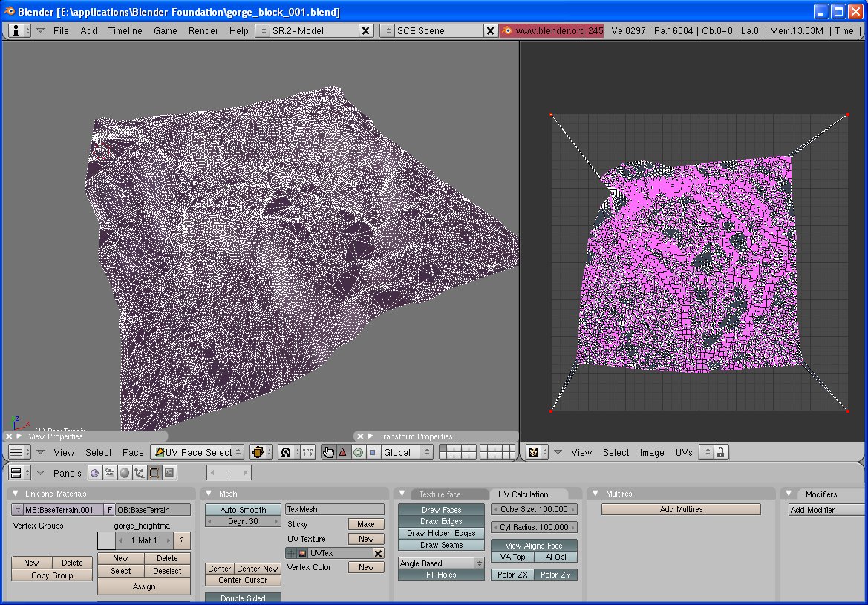Toggle Draw Hidden Edges option

[441, 533]
